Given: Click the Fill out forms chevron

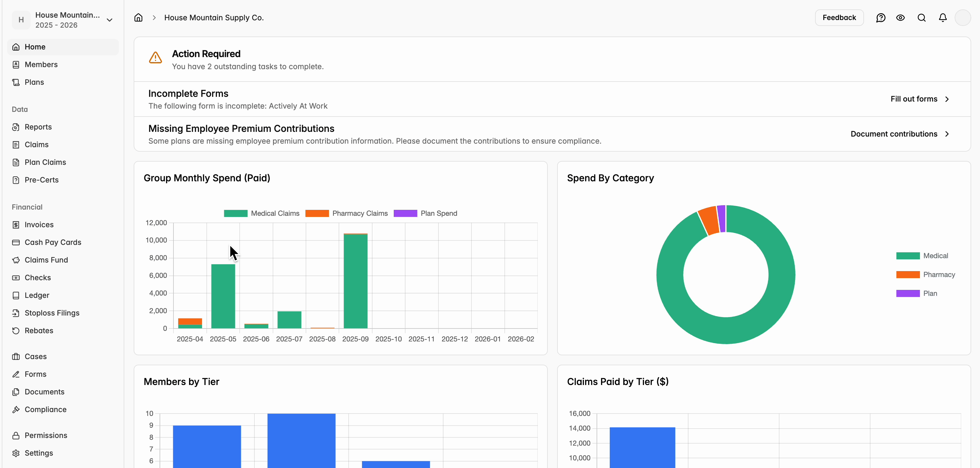Looking at the screenshot, I should 947,99.
